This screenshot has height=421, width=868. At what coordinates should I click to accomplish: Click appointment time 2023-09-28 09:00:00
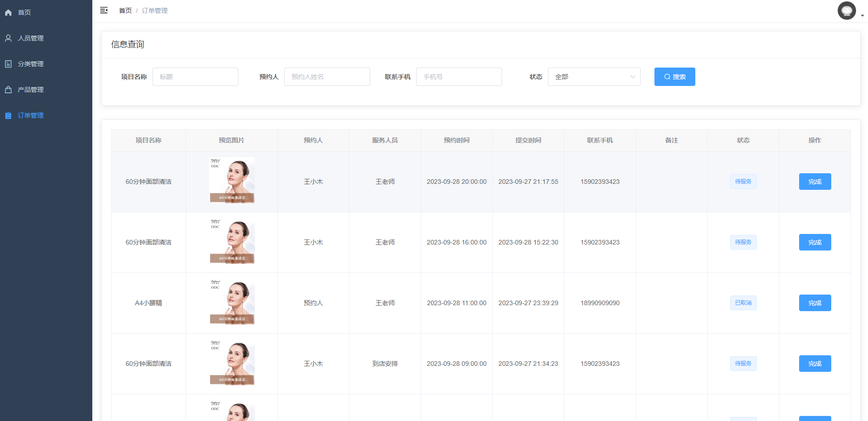pos(457,364)
